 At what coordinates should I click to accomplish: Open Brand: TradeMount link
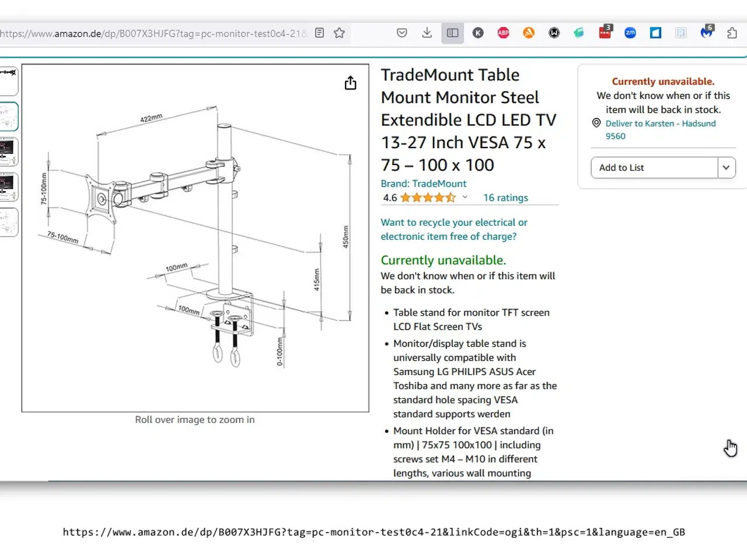(424, 184)
